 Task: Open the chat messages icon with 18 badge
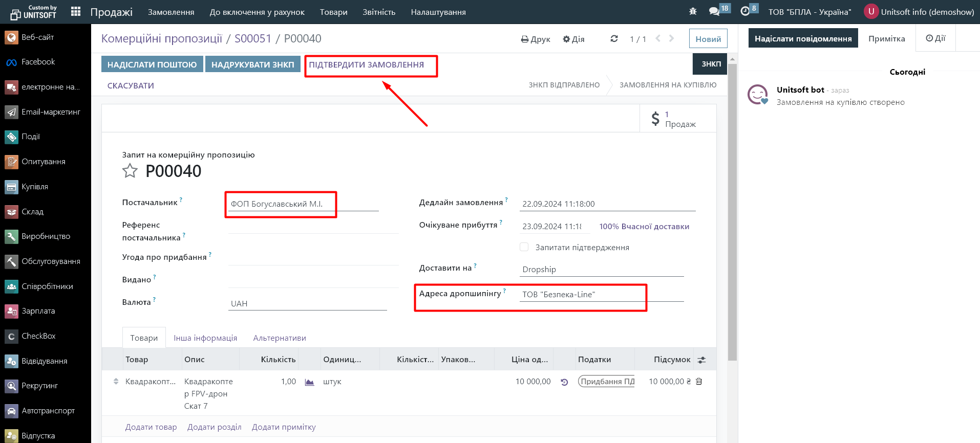click(x=714, y=11)
